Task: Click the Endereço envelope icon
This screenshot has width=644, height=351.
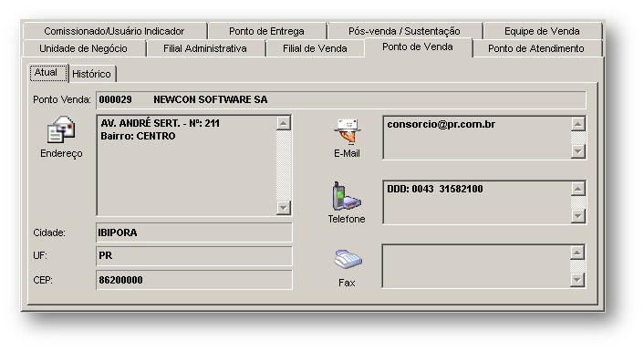Action: (61, 129)
